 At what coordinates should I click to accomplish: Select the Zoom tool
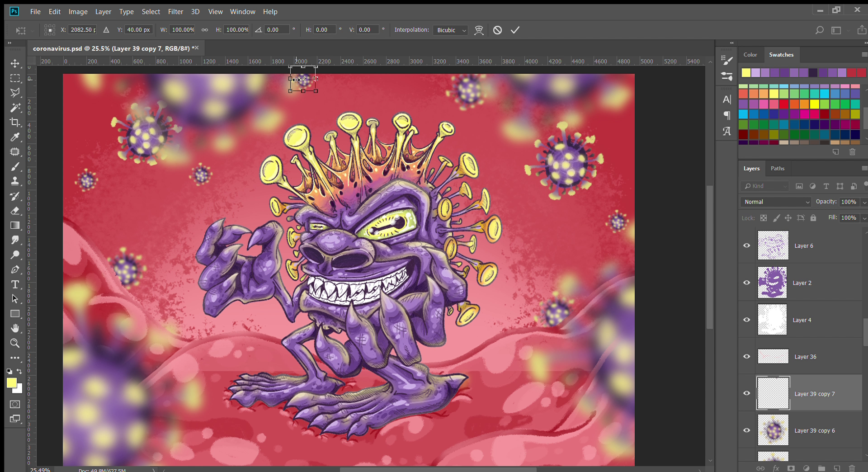15,343
